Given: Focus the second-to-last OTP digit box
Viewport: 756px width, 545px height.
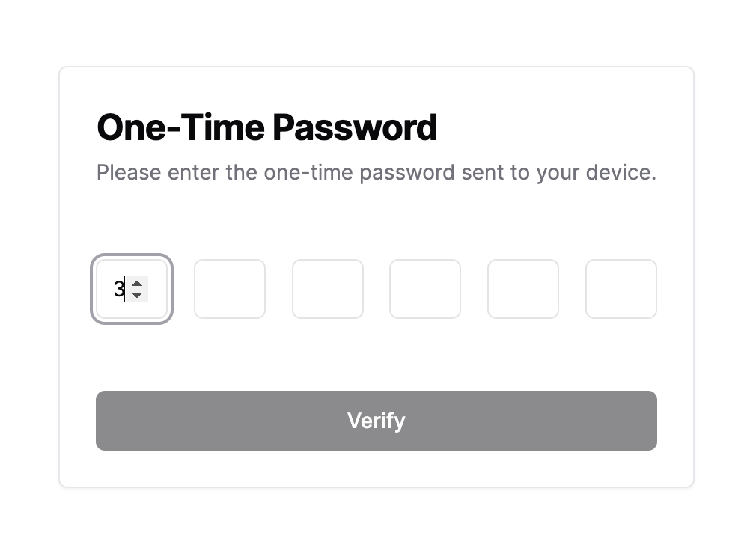Looking at the screenshot, I should 523,289.
